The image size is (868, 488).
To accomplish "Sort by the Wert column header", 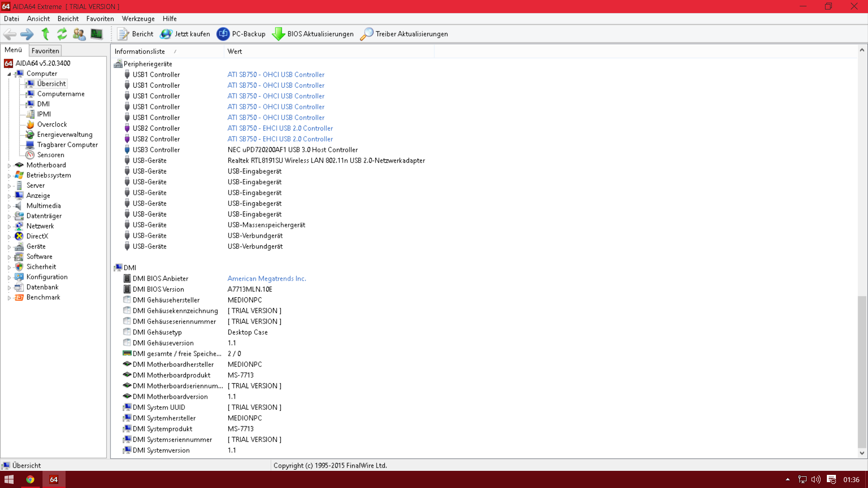I will click(329, 52).
